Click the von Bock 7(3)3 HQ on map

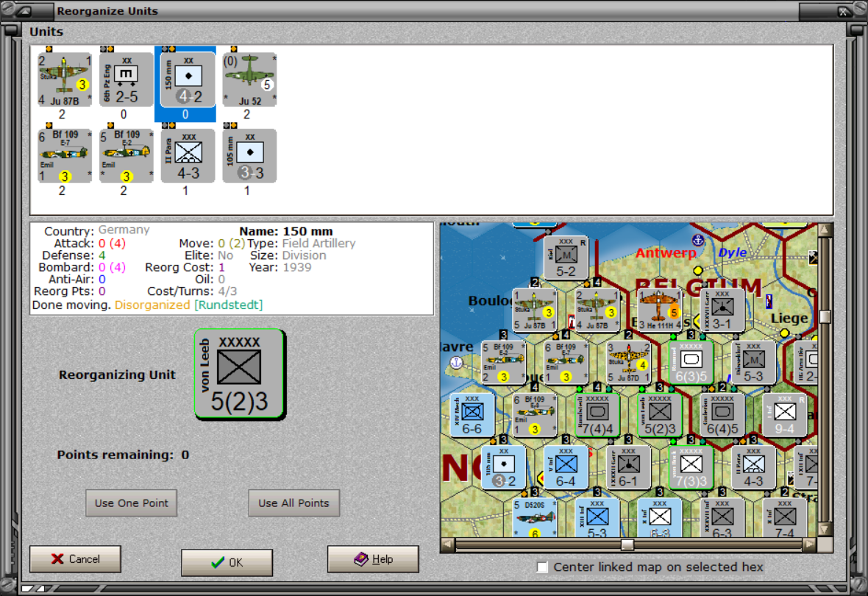(x=691, y=467)
